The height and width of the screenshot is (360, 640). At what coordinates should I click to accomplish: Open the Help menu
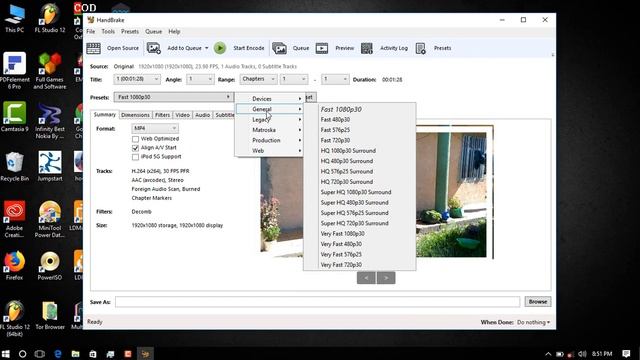point(174,31)
